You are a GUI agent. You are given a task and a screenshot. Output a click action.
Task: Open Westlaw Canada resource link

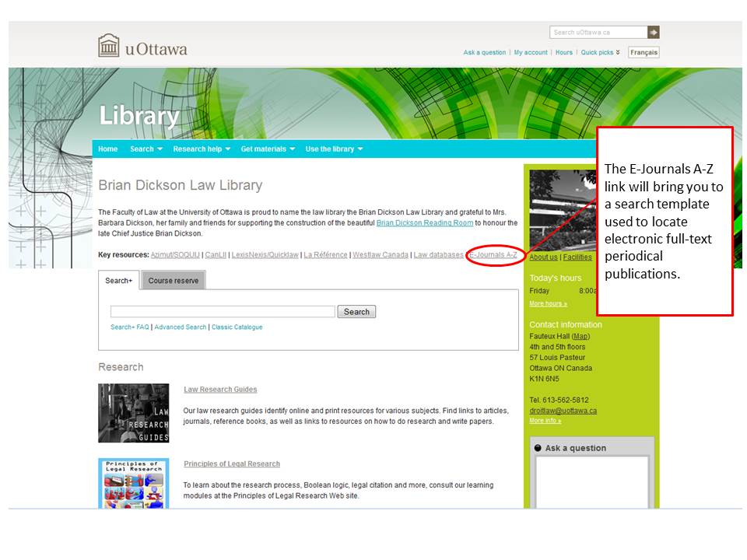(381, 255)
